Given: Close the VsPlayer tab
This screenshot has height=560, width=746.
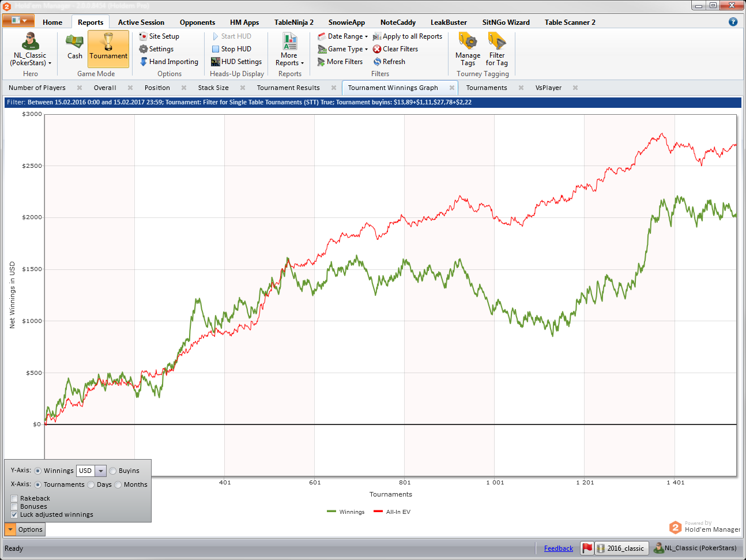Looking at the screenshot, I should (575, 88).
